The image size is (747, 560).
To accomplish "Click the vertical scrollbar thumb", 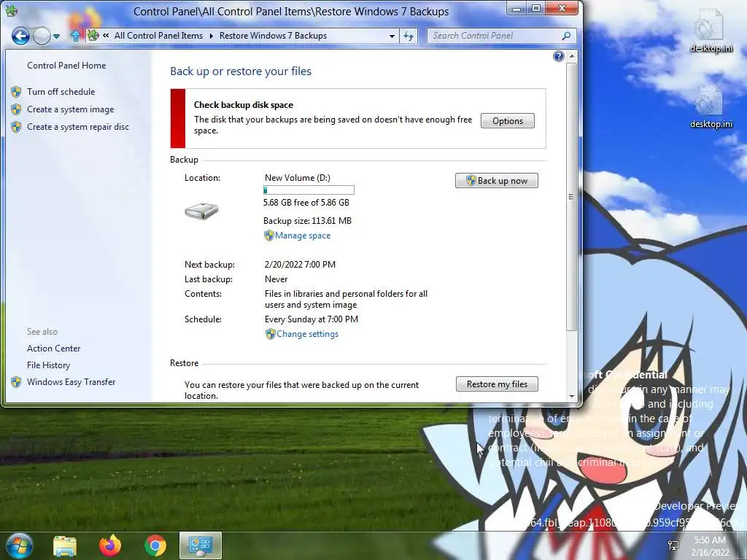I will 572,197.
